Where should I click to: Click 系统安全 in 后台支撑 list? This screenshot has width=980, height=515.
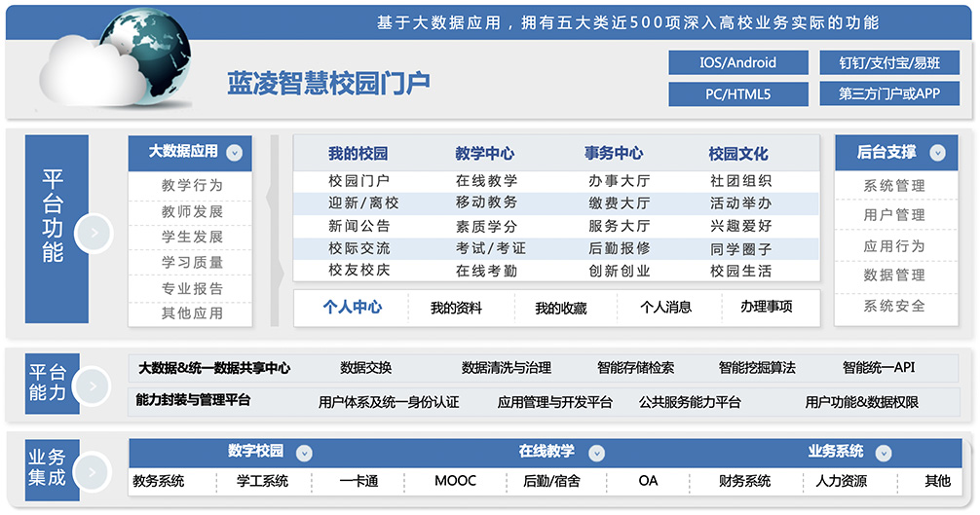pyautogui.click(x=893, y=306)
